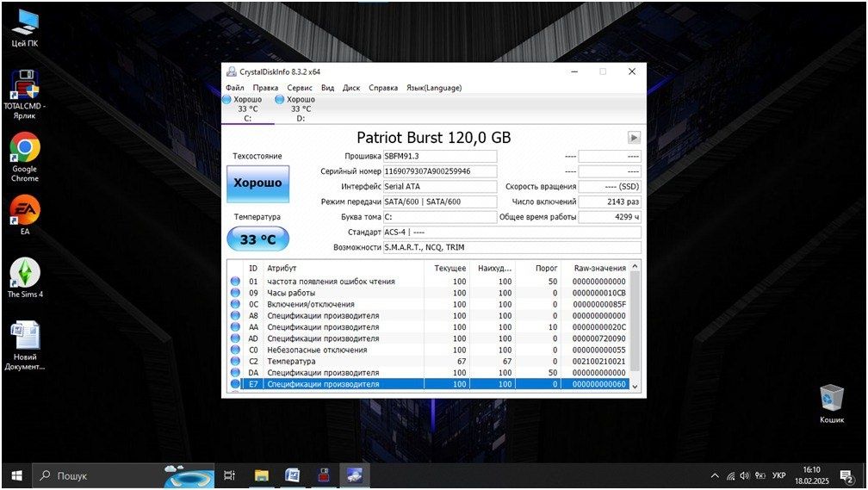
Task: Click the 33 °C temperature button
Action: point(258,239)
